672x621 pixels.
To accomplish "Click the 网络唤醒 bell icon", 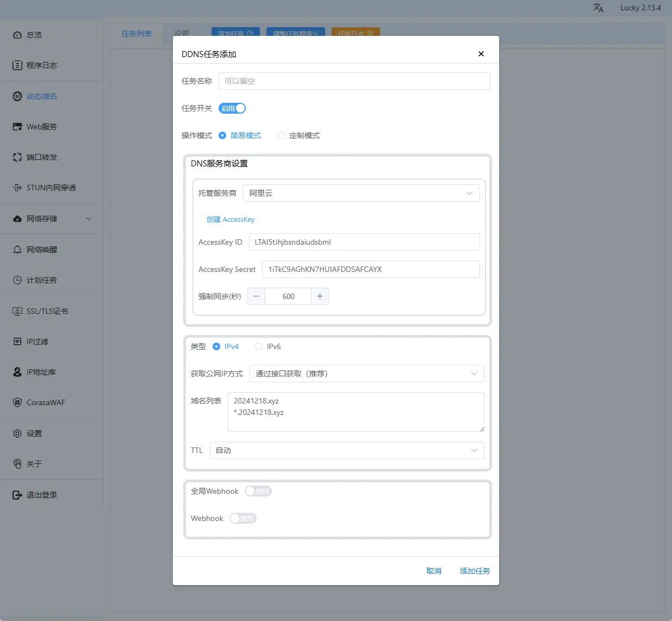I will (17, 250).
